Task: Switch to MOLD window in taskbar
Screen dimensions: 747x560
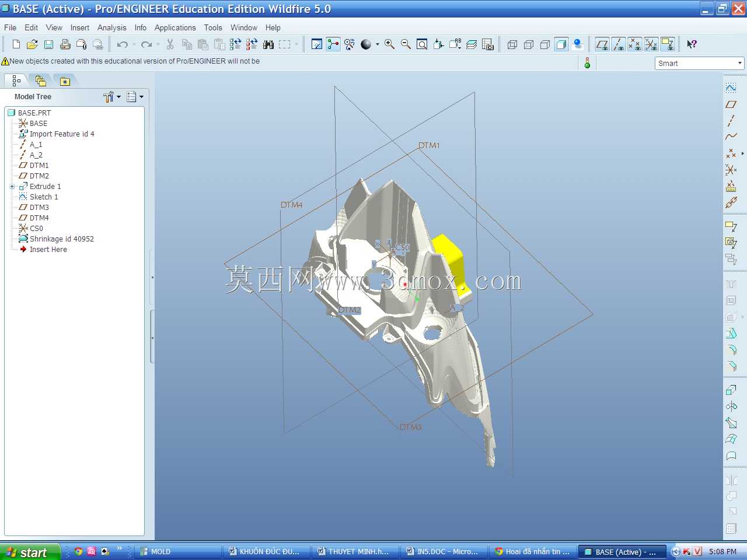Action: [x=179, y=552]
